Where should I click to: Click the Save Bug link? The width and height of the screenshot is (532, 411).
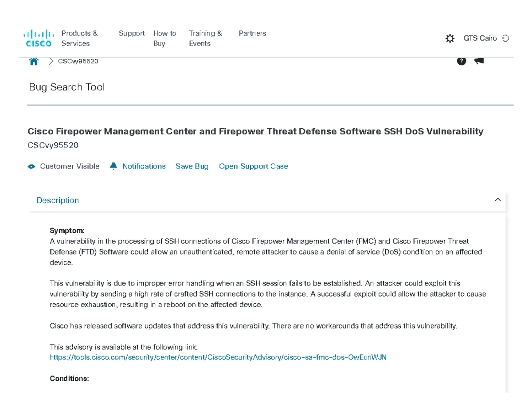[x=192, y=166]
